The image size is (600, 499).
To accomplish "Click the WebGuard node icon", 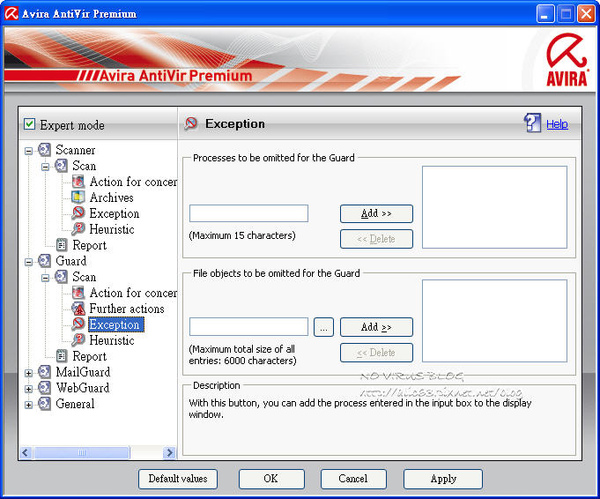I will pyautogui.click(x=44, y=388).
